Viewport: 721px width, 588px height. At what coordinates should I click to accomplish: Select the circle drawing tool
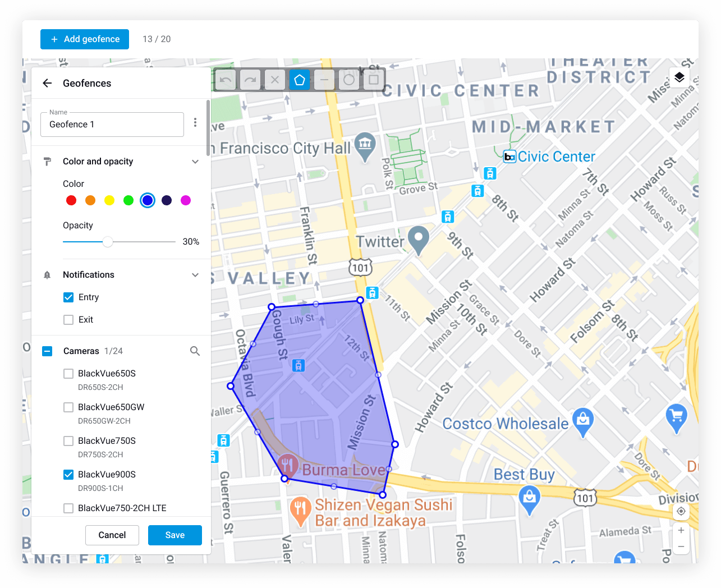click(x=348, y=79)
